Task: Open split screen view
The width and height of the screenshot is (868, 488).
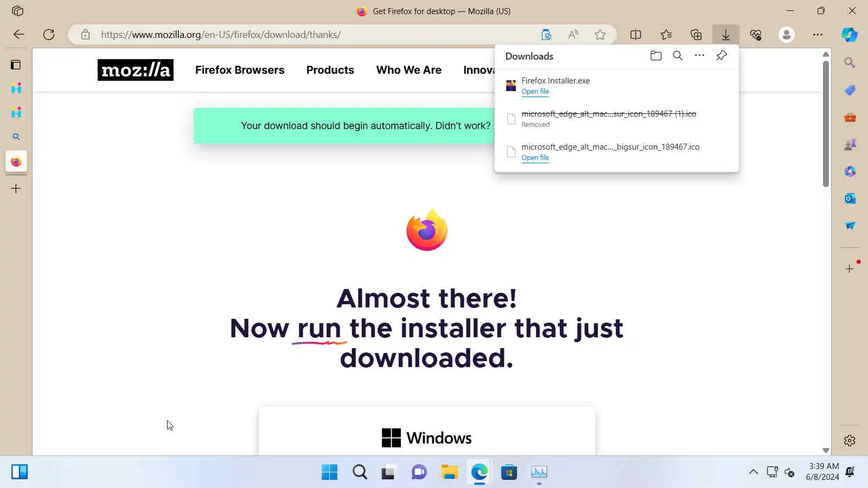Action: click(x=636, y=35)
